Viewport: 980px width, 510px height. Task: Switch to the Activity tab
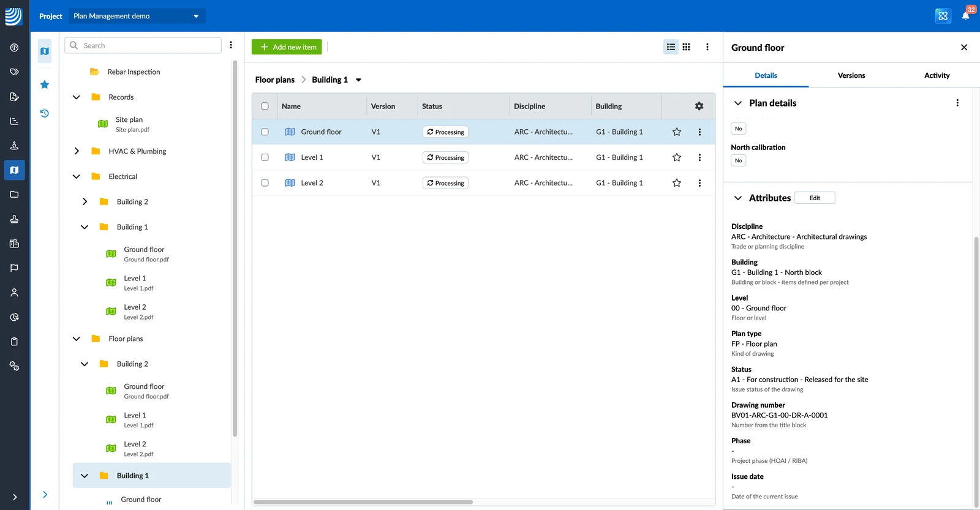937,76
